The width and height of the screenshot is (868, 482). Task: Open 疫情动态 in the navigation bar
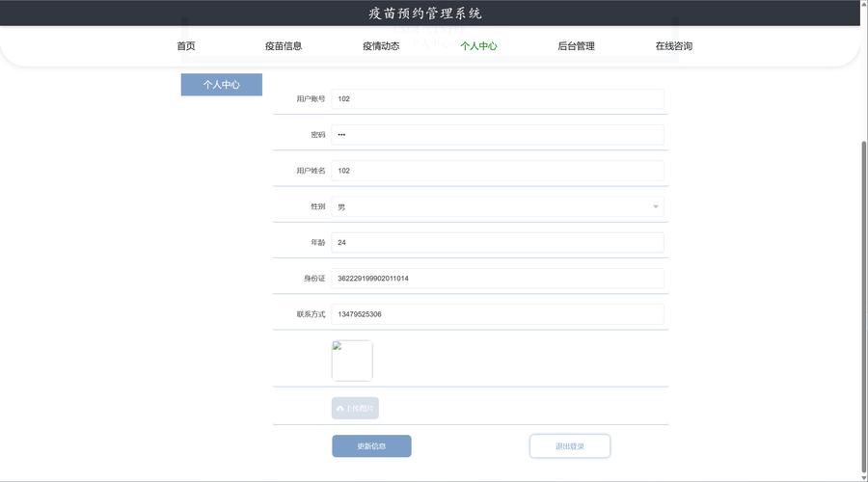[381, 46]
